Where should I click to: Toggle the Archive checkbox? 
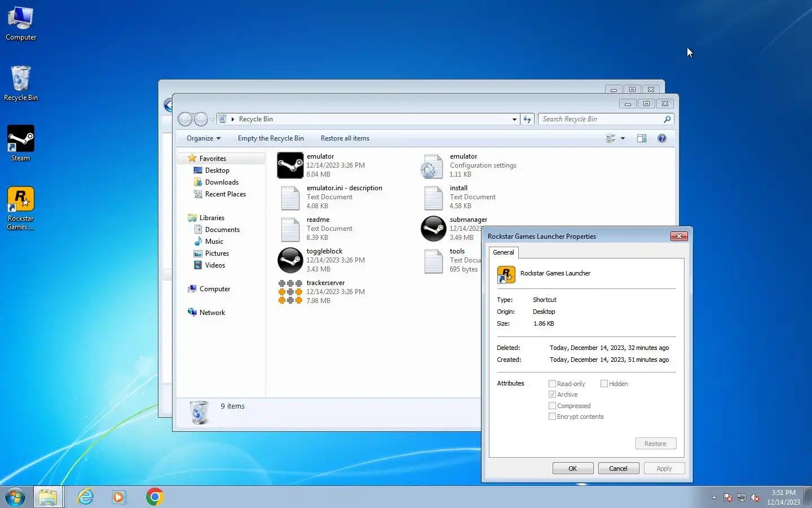click(552, 395)
